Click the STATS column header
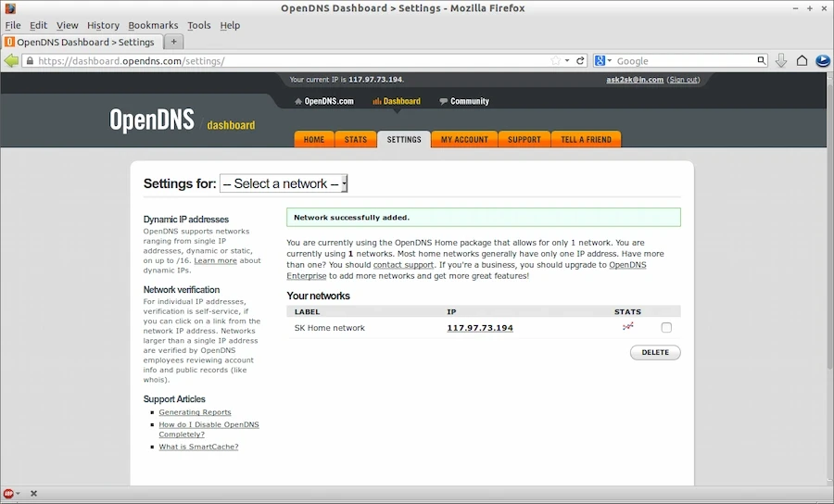 click(627, 312)
